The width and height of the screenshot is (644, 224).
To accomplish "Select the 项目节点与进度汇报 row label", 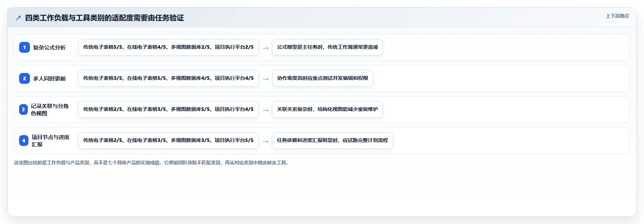I will coord(50,141).
